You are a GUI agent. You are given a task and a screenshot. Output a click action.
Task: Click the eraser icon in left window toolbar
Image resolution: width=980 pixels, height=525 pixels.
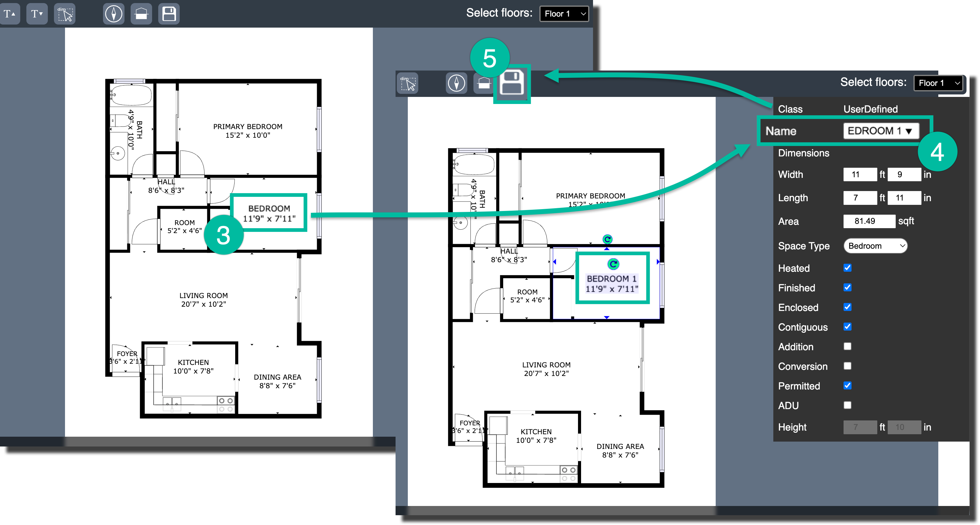pyautogui.click(x=141, y=14)
